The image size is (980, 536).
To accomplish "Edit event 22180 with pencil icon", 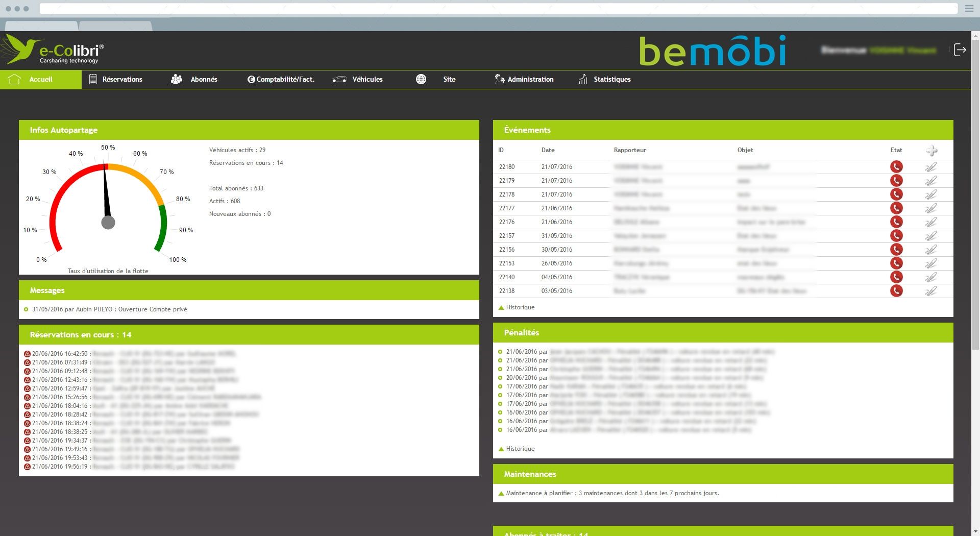I will [931, 167].
